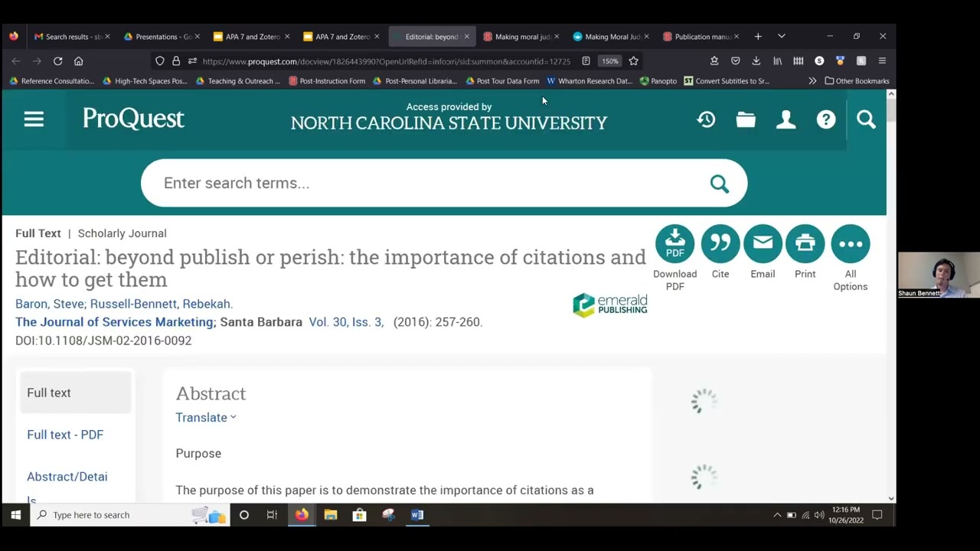Open Other Bookmarks folder
This screenshot has width=980, height=551.
tap(857, 80)
